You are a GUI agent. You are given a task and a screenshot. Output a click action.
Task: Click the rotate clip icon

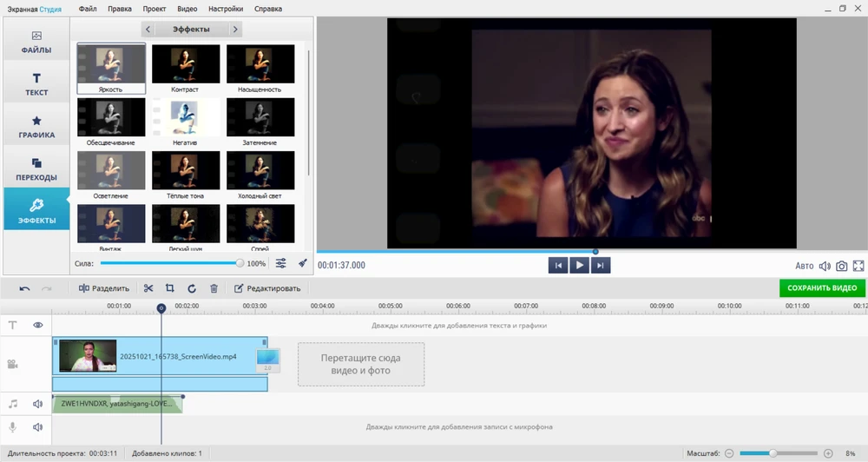(191, 288)
